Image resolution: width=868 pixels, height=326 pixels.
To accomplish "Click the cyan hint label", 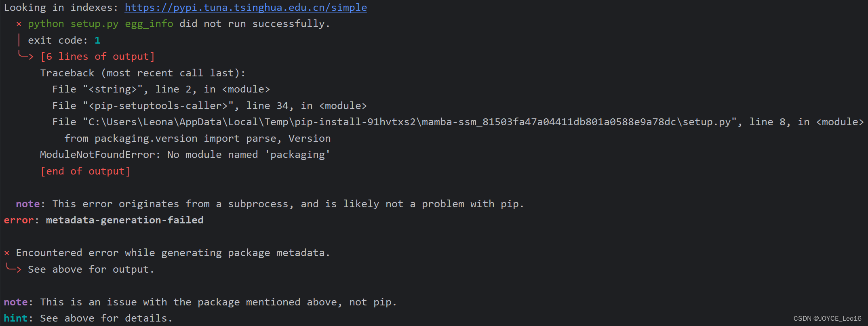I will (15, 318).
